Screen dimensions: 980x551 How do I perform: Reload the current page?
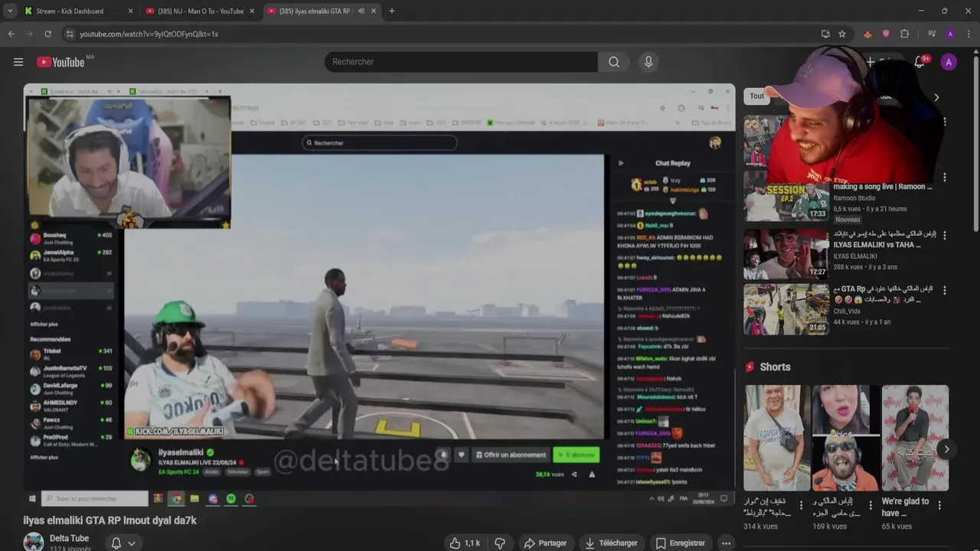pos(47,34)
